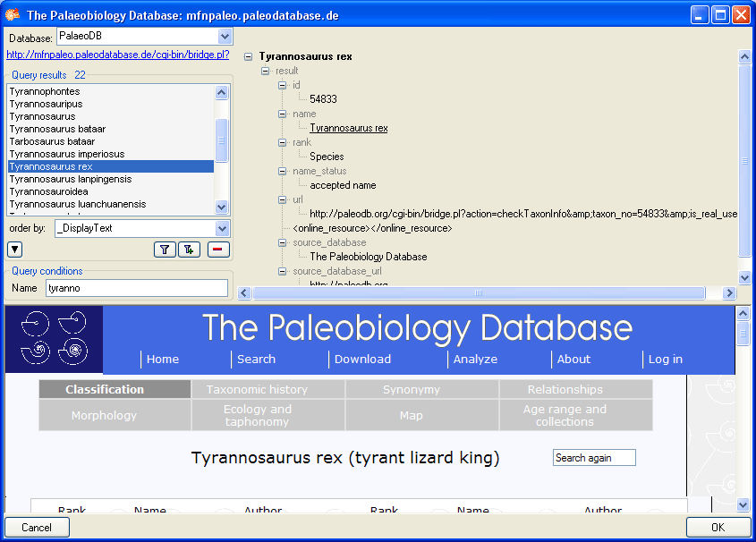Click up arrow of web page scrollbar
This screenshot has width=756, height=542.
pos(743,314)
